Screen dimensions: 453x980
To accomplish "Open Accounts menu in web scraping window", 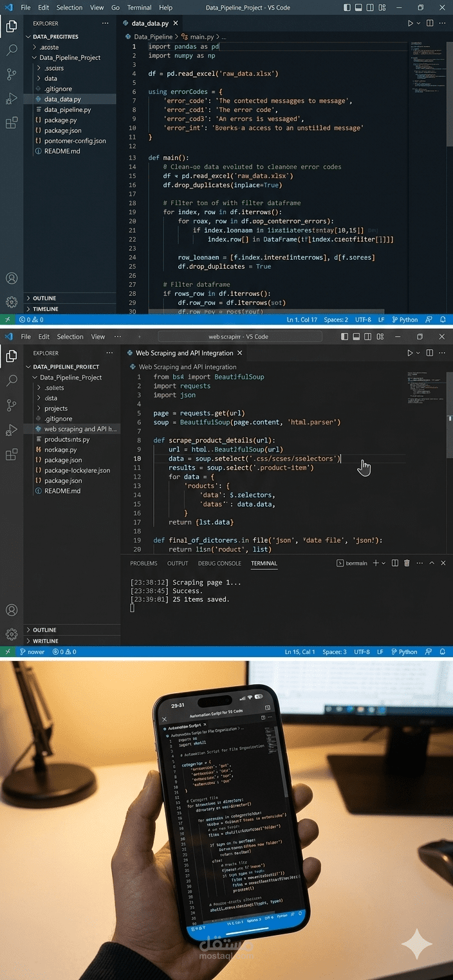I will [12, 610].
